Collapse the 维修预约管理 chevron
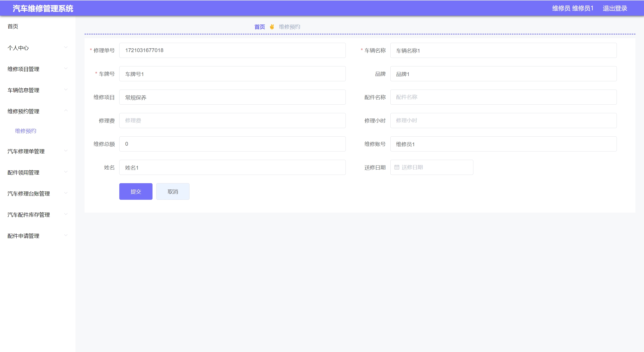The height and width of the screenshot is (352, 644). point(66,111)
